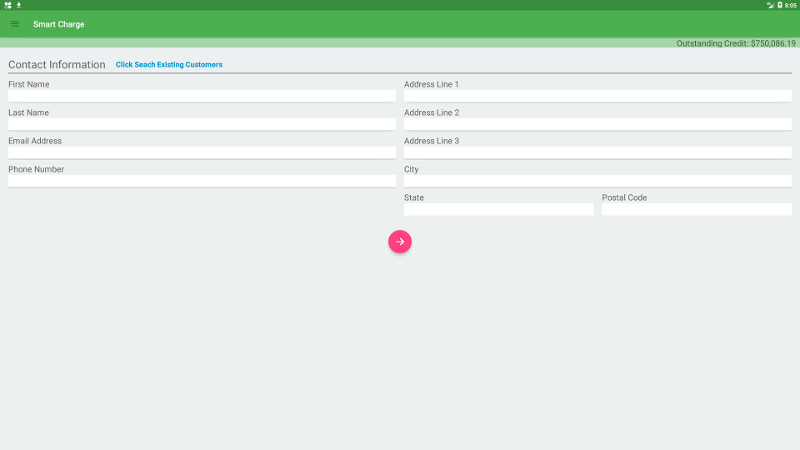Focus the Address Line 2 field

tap(598, 124)
